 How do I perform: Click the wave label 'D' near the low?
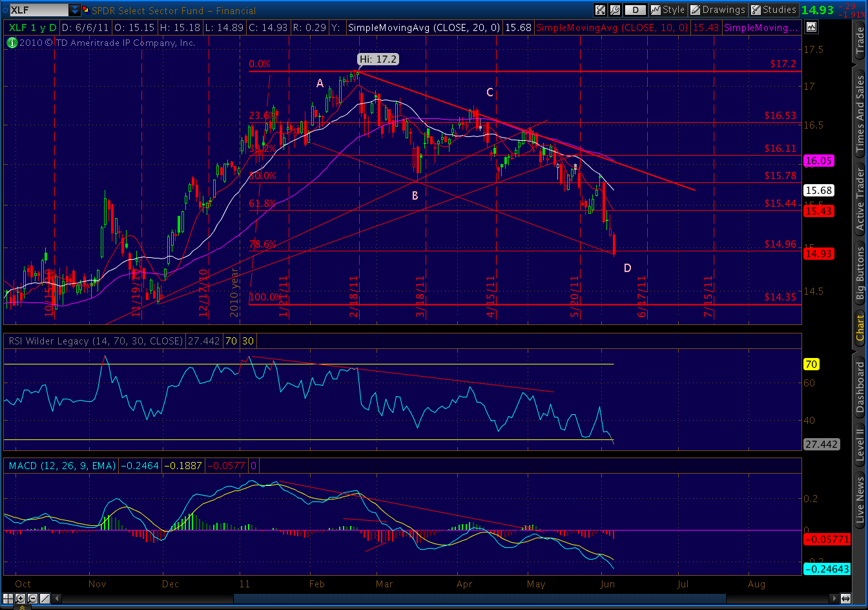628,268
